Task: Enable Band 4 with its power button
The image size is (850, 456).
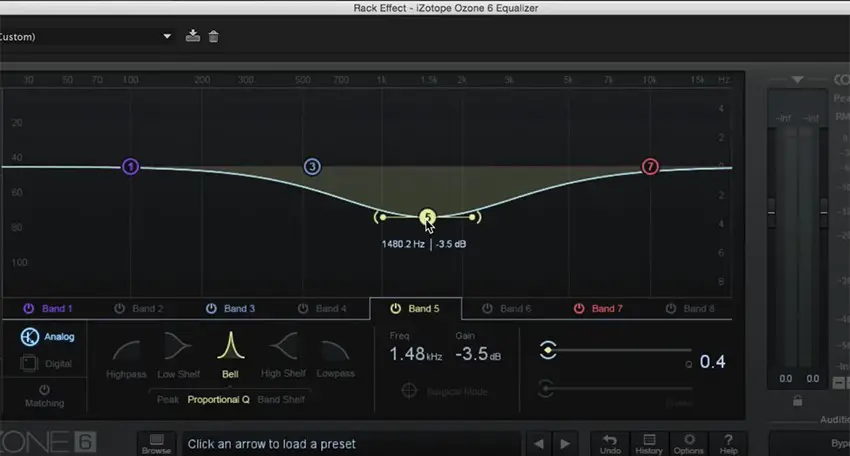Action: (x=302, y=309)
